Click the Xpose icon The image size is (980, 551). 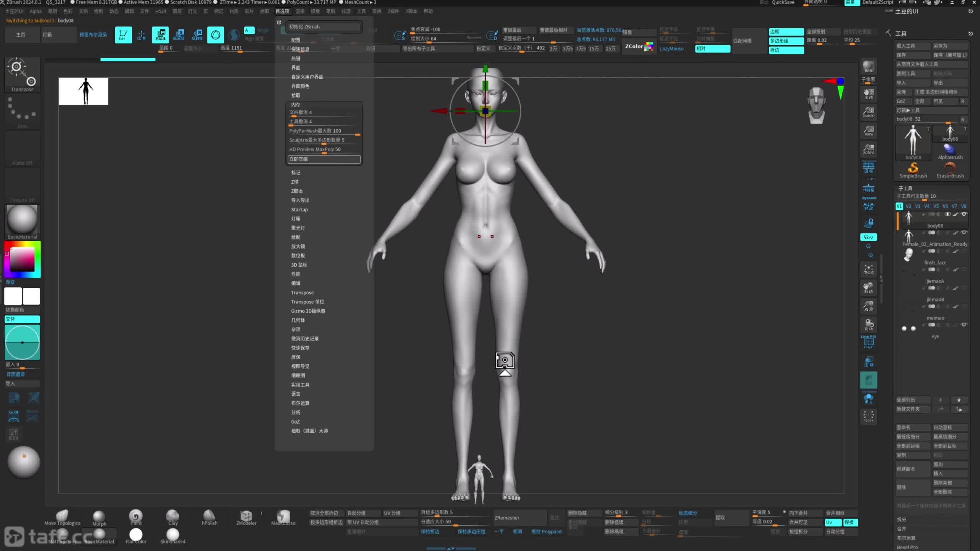pos(869,416)
